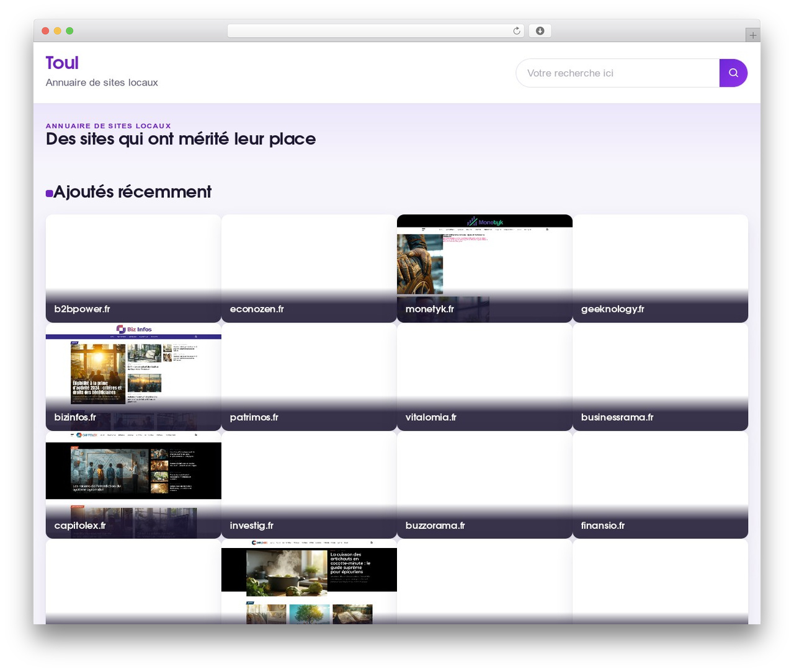Select the geeknology.fr card
The width and height of the screenshot is (794, 672).
click(x=660, y=268)
